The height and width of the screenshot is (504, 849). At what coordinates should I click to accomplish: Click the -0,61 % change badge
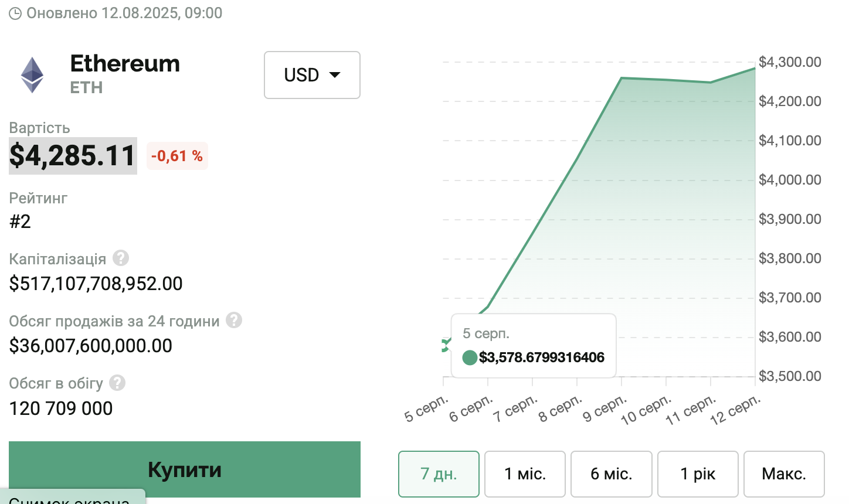(177, 155)
